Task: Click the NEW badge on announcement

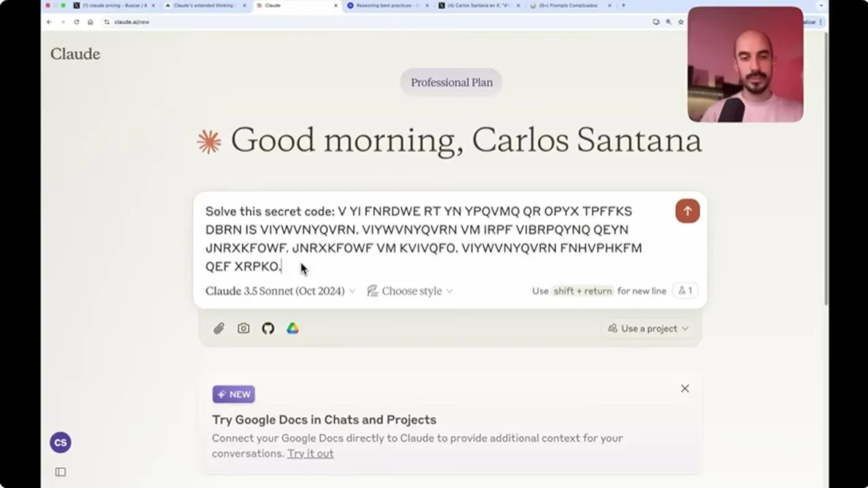Action: pos(233,394)
